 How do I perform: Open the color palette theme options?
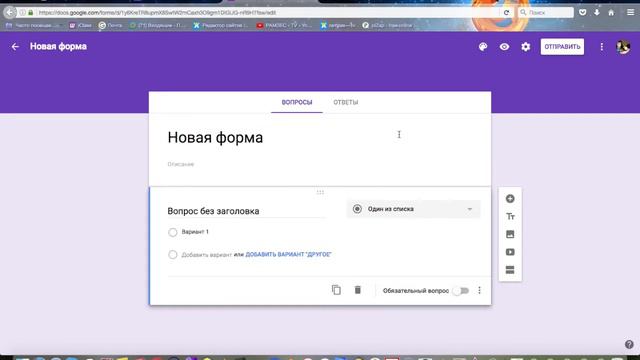(x=483, y=47)
